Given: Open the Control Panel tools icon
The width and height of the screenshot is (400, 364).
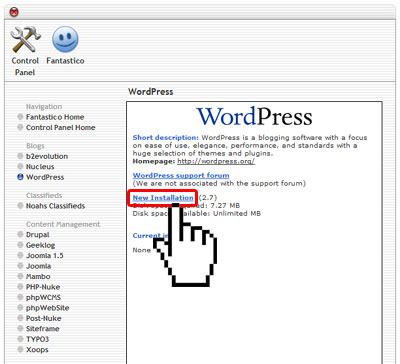Looking at the screenshot, I should coord(25,40).
